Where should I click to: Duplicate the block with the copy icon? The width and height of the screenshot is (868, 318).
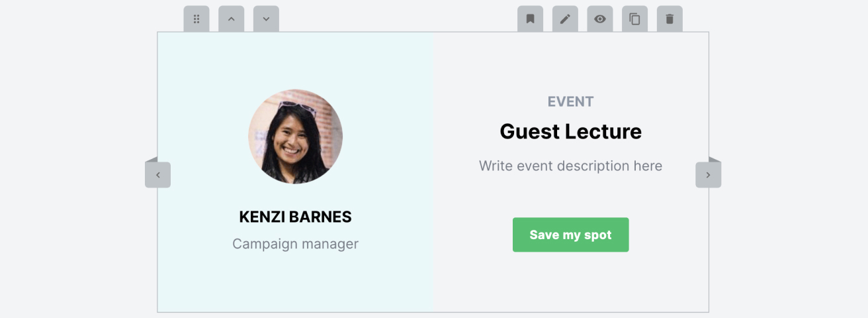tap(634, 19)
